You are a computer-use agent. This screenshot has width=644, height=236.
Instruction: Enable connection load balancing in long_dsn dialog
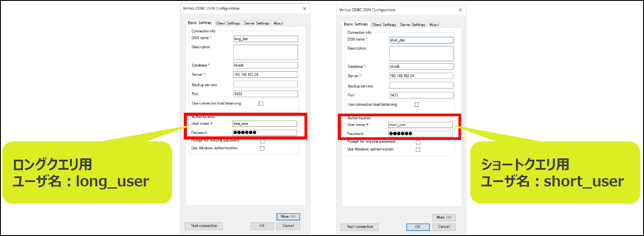coord(261,104)
